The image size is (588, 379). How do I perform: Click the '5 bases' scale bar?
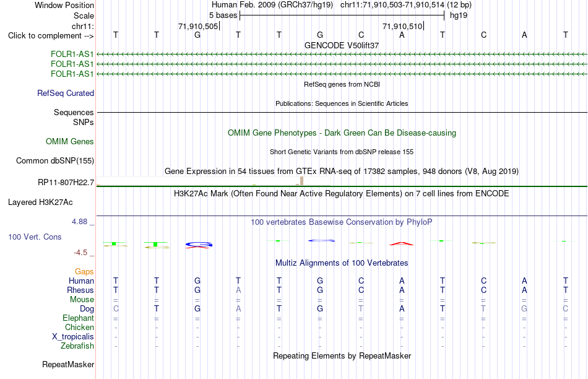[342, 15]
